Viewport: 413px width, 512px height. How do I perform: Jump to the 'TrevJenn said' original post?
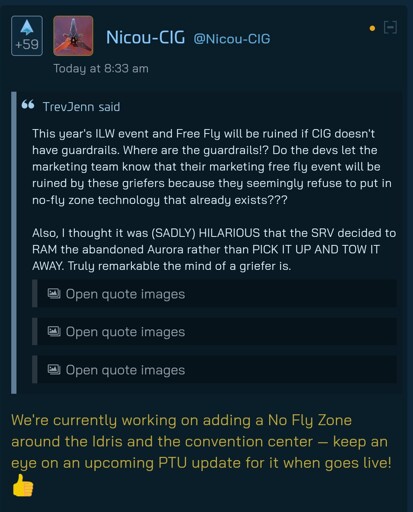(x=81, y=107)
